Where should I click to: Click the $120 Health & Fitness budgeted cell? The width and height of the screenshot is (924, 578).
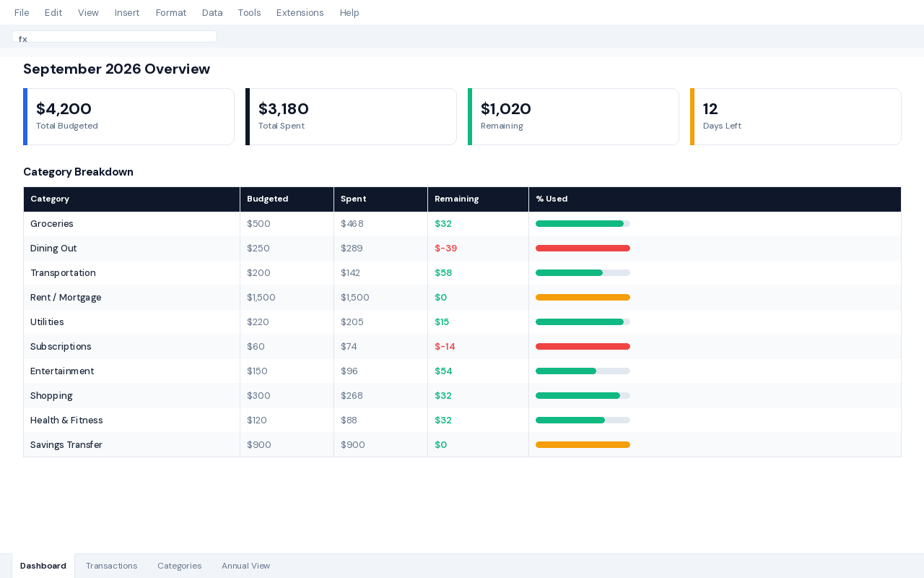(x=287, y=420)
